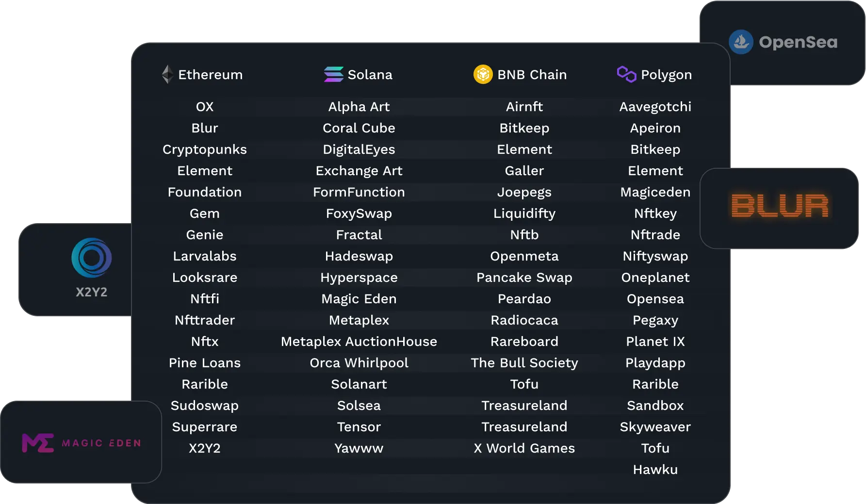Select Cryptopunks in the Ethereum column
This screenshot has height=504, width=866.
click(205, 149)
